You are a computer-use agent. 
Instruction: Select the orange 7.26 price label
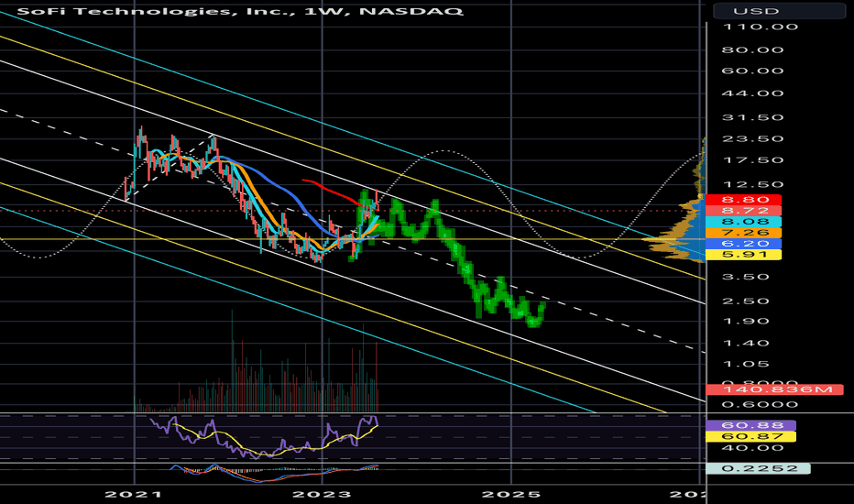pyautogui.click(x=743, y=233)
